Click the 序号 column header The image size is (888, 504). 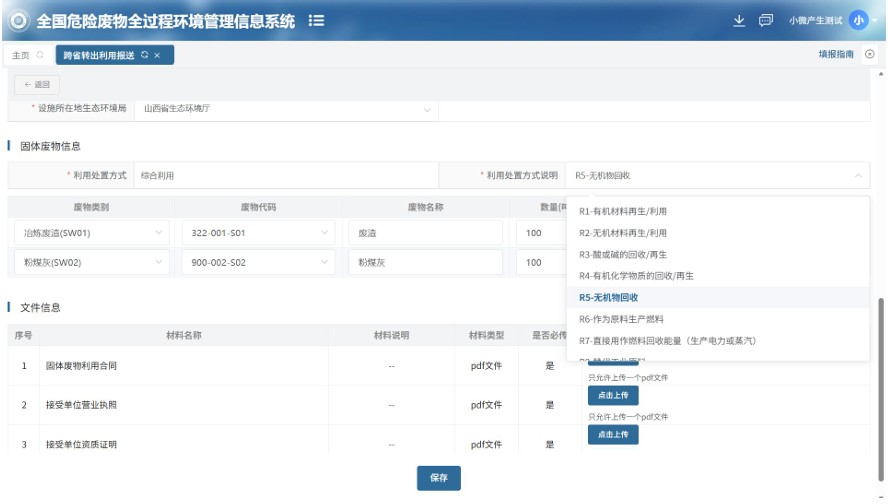(23, 335)
